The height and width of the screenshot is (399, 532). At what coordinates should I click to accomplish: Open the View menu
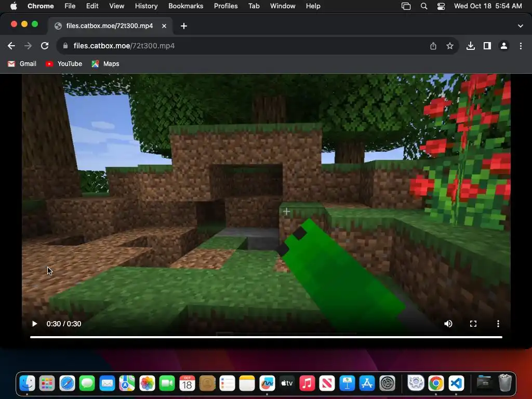[x=117, y=6]
